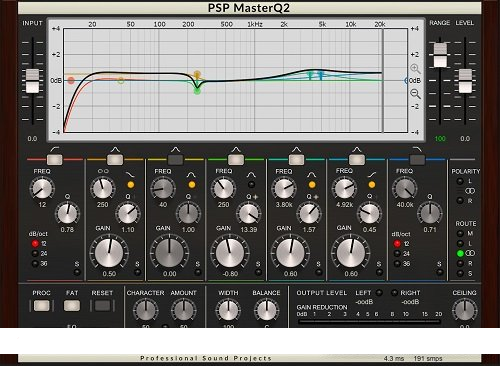This screenshot has height=366, width=500.
Task: Select the green stereo ROUTE option
Action: pos(460,254)
